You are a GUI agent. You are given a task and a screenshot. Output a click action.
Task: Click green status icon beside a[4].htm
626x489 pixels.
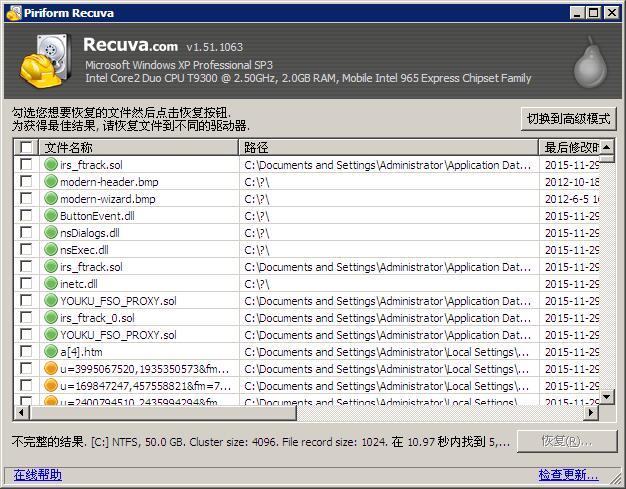coord(51,352)
